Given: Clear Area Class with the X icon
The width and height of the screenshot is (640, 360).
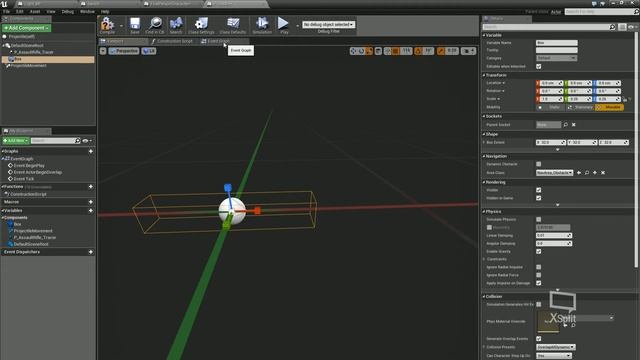Looking at the screenshot, I should point(603,173).
